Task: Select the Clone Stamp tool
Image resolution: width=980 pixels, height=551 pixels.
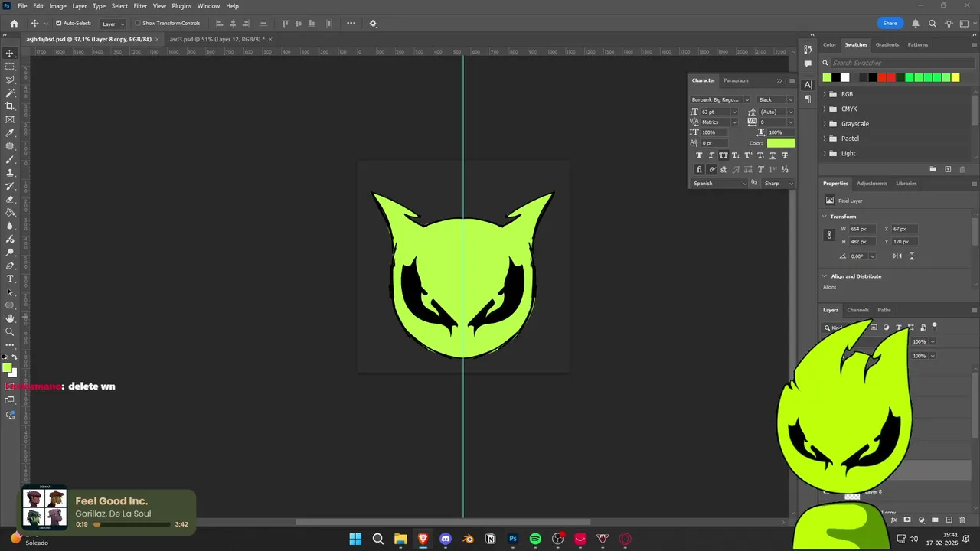Action: (x=10, y=173)
